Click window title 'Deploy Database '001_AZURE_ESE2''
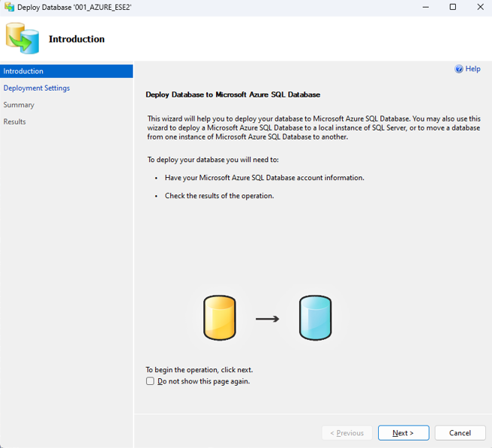Screen dimensions: 492x448 tap(74, 8)
